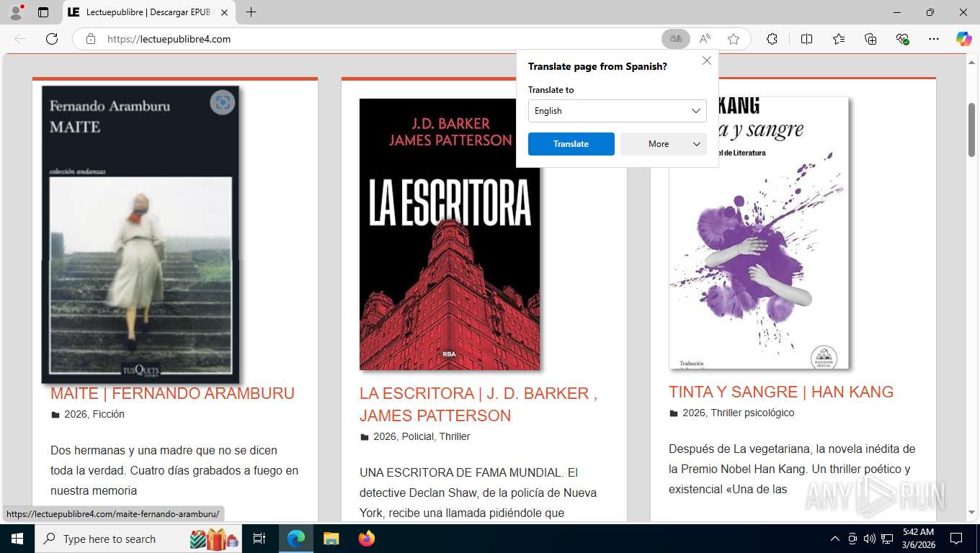Open the tab actions menu icon
The image size is (980, 553).
(43, 12)
